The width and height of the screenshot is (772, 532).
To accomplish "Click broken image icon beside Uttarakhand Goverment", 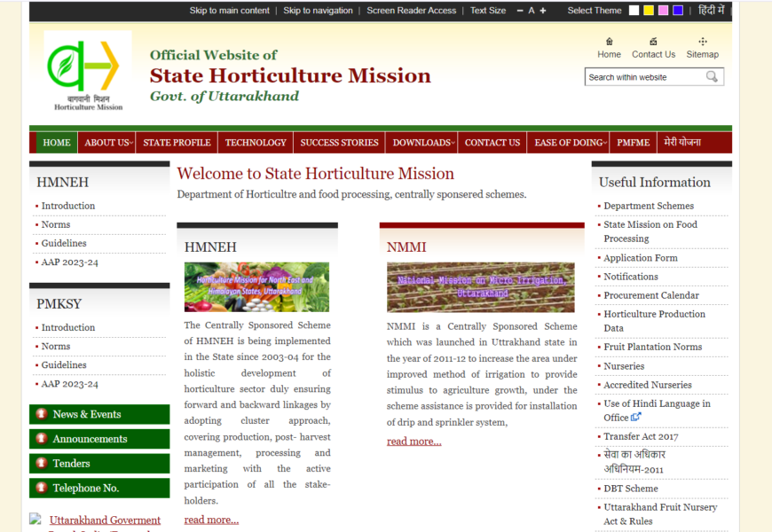I will pyautogui.click(x=35, y=519).
